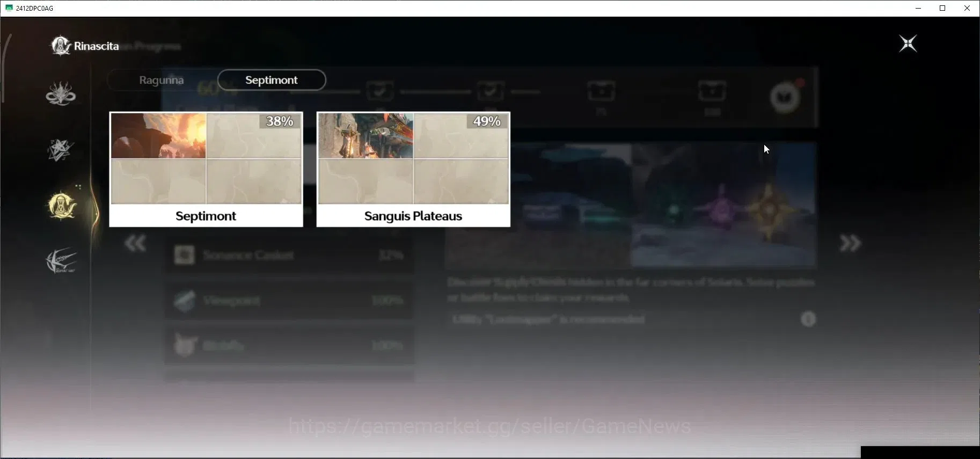Viewport: 980px width, 459px height.
Task: Click the 38% progress value on Septimont card
Action: tap(280, 121)
